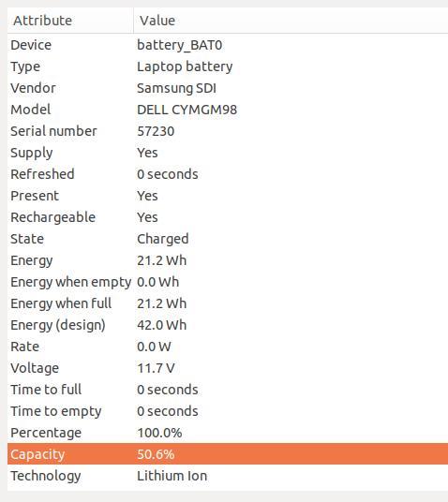Click the Attribute column header
448x502 pixels.
click(70, 21)
